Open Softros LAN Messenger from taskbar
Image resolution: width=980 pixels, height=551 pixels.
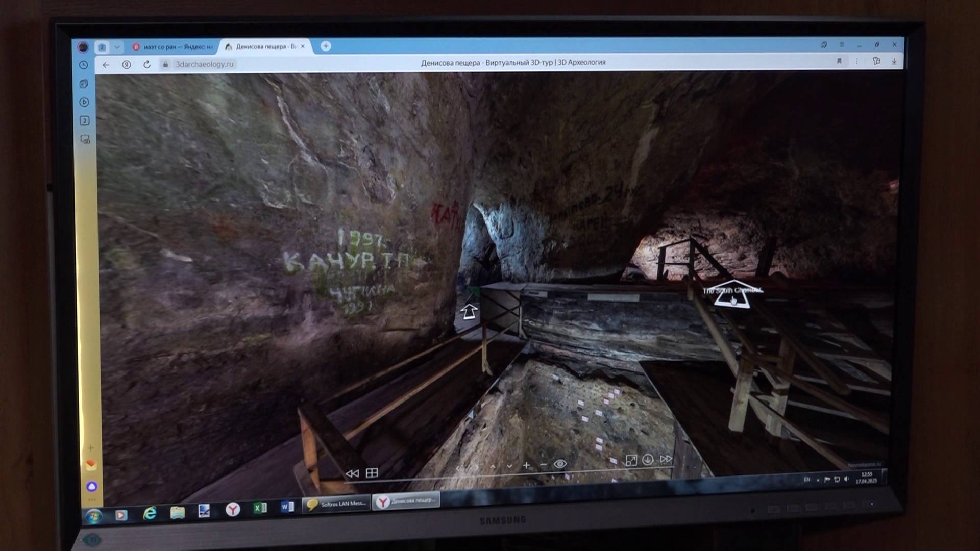point(336,504)
